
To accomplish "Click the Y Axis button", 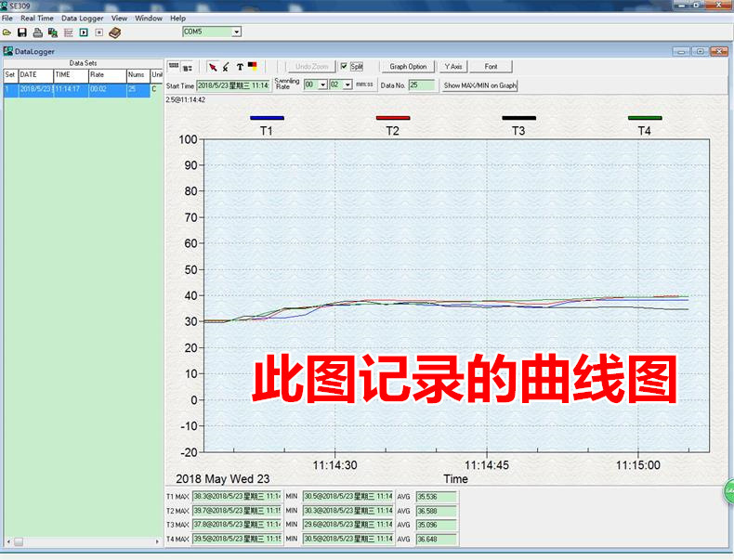I will 453,67.
